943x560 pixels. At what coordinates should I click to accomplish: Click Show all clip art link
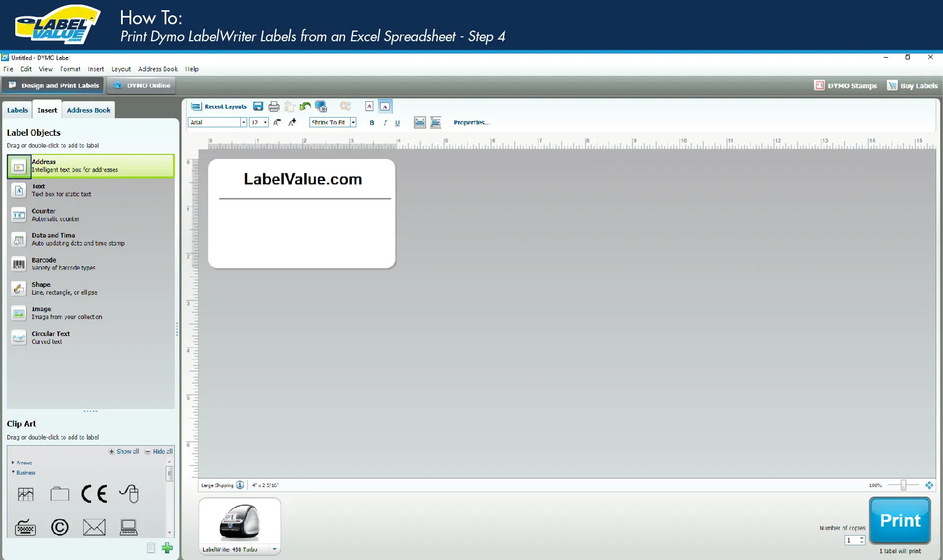pyautogui.click(x=124, y=451)
